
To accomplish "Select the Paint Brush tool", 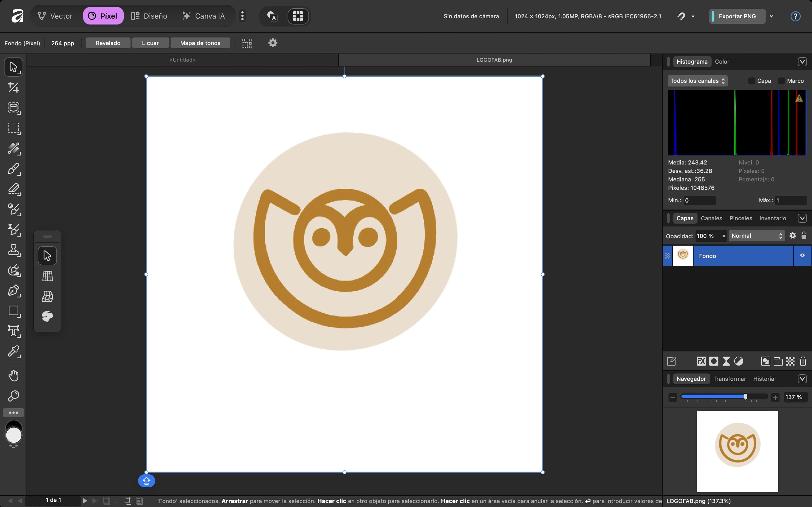I will click(x=14, y=169).
